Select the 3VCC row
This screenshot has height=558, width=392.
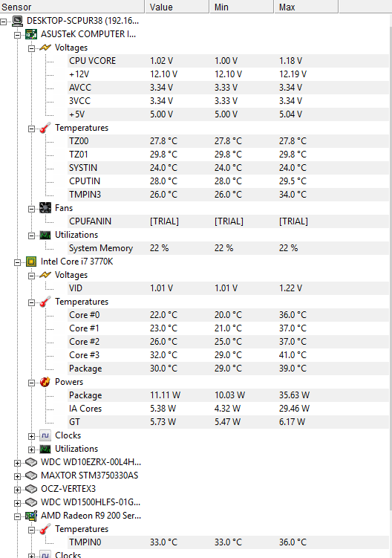pyautogui.click(x=228, y=101)
